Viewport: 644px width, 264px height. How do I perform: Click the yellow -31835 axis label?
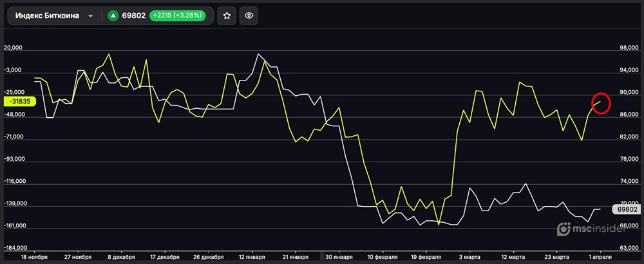pos(20,101)
